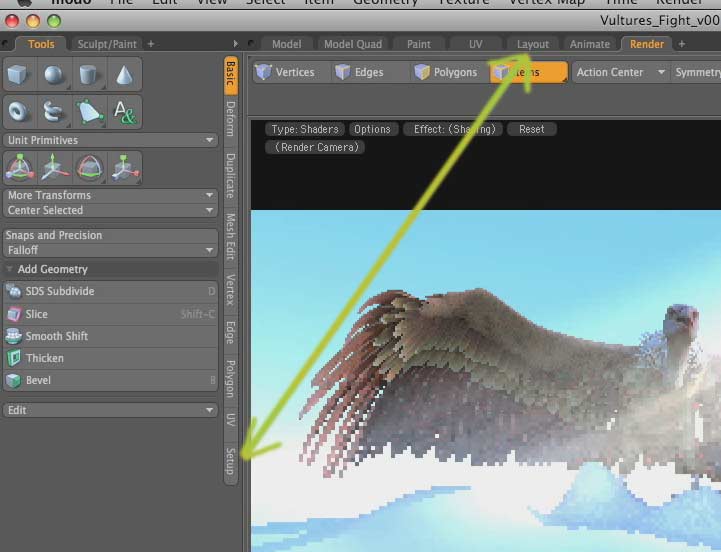Select the Tube tool icon
This screenshot has height=552, width=721.
tap(54, 112)
